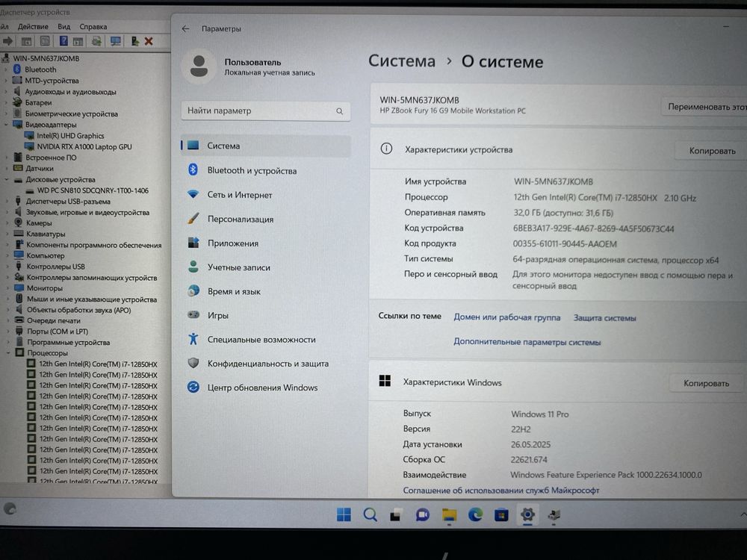Go back with Settings back arrow
Screen dimensions: 747x560
tap(186, 28)
